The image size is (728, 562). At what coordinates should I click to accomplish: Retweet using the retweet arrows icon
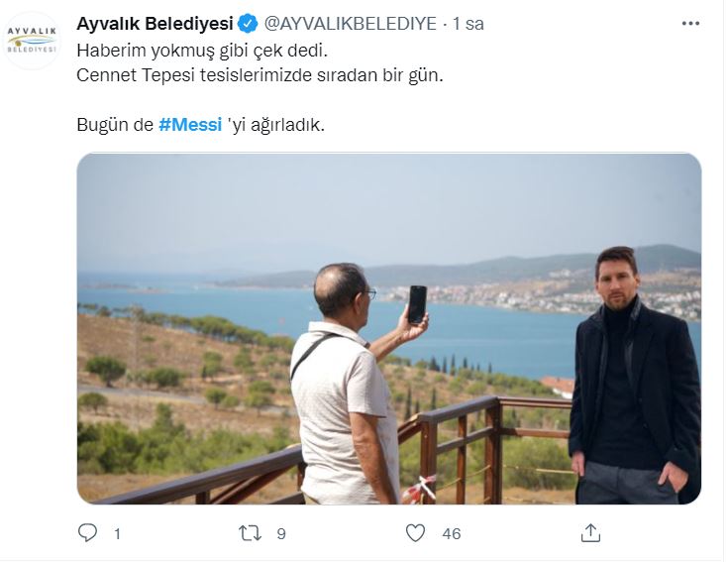(250, 533)
